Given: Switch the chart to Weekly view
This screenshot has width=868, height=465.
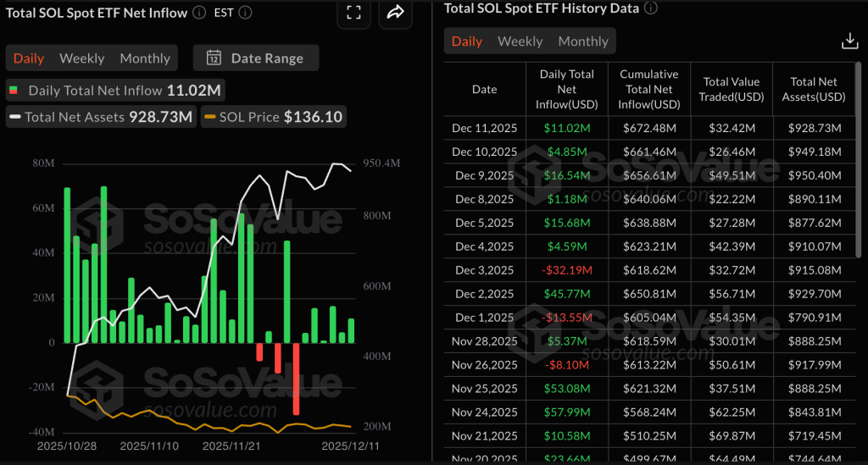Looking at the screenshot, I should (82, 58).
